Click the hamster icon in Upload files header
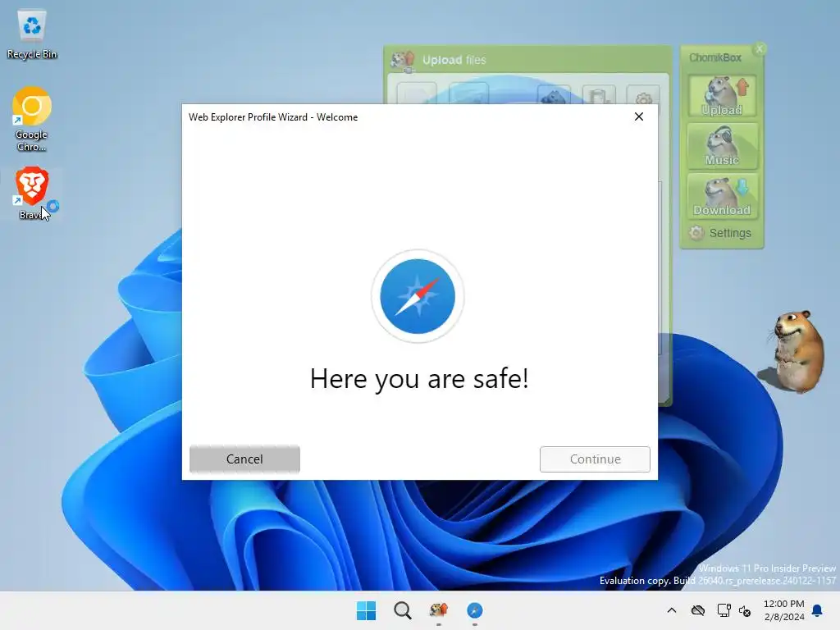This screenshot has width=840, height=630. click(x=402, y=60)
